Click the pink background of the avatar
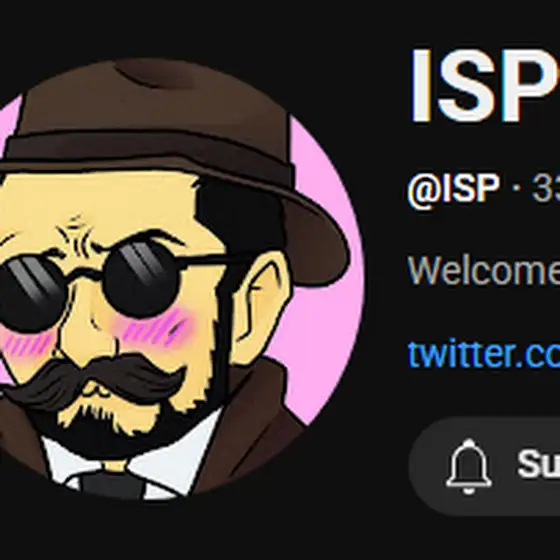Viewport: 560px width, 560px height. 321,321
